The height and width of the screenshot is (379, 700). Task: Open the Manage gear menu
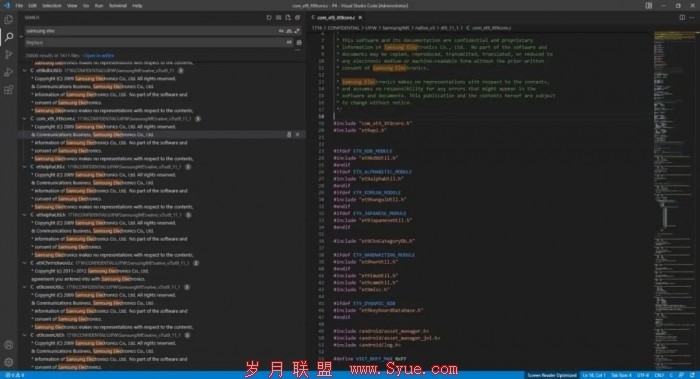point(8,362)
